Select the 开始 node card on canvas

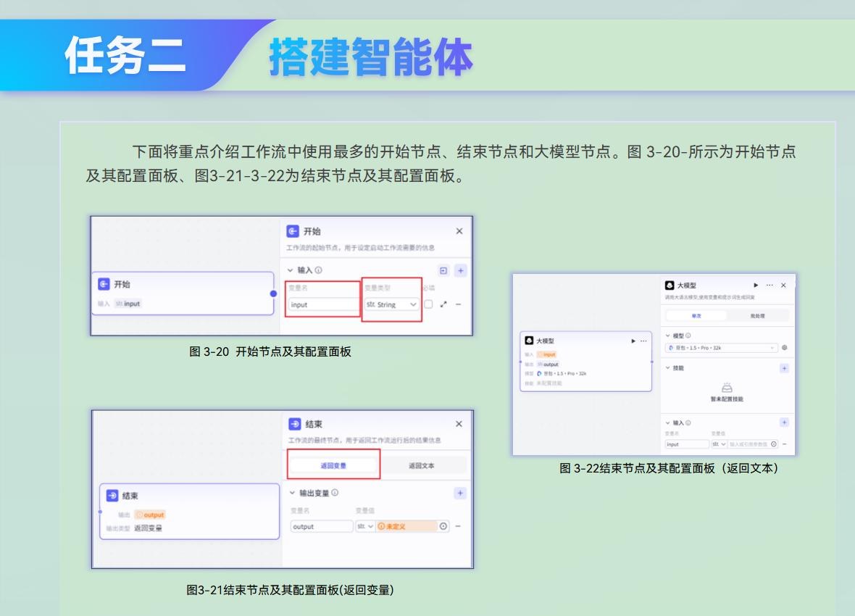click(182, 294)
